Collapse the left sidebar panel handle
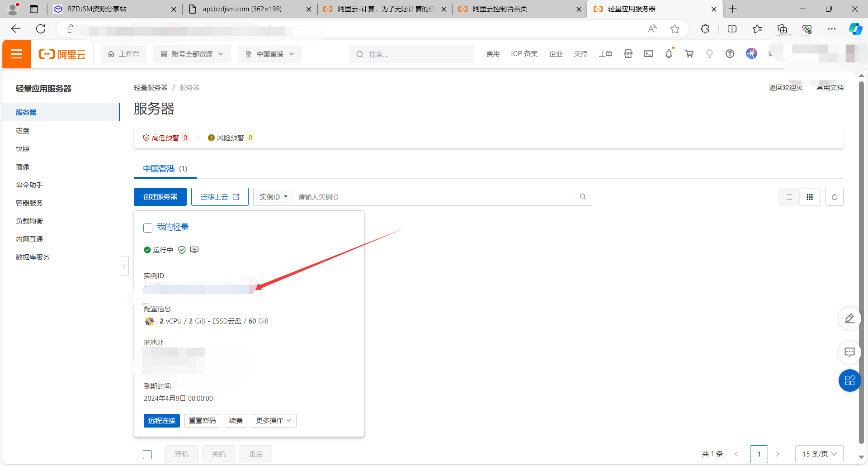868x466 pixels. pos(124,266)
